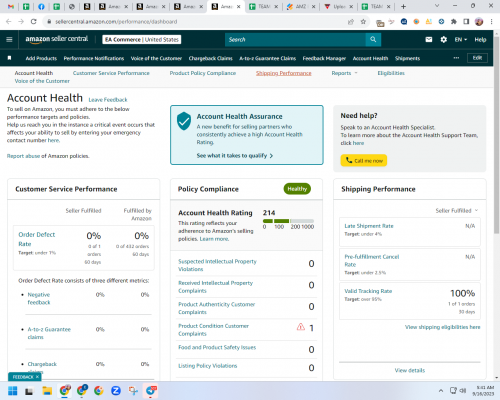500x400 pixels.
Task: Open the Order Defect Rate link
Action: (37, 239)
